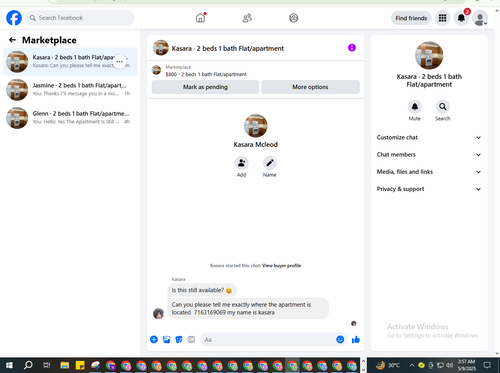Click the Add people icon

pos(241,163)
